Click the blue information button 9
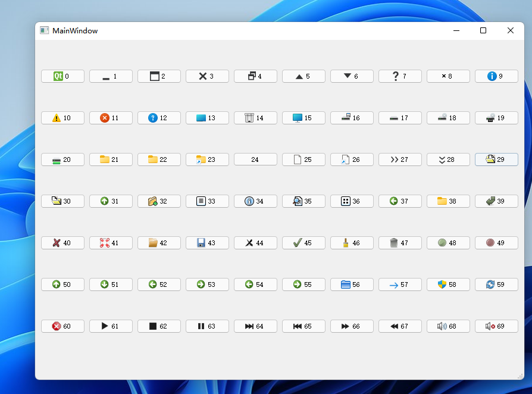The image size is (532, 394). click(x=496, y=76)
